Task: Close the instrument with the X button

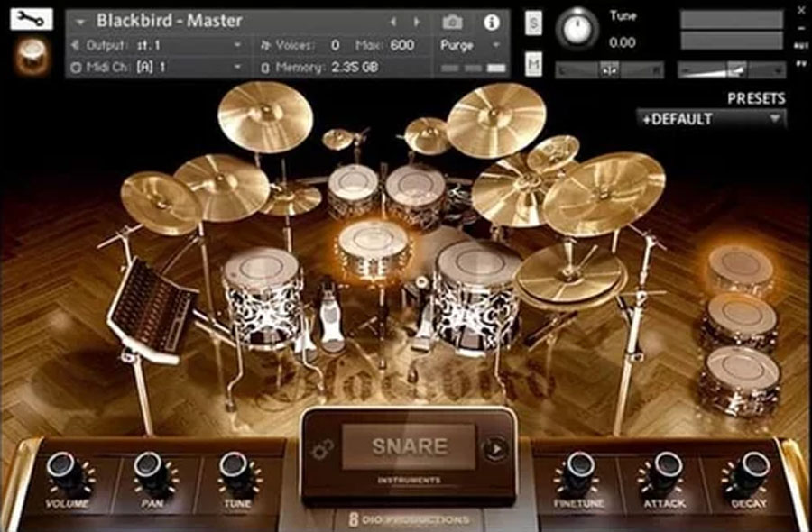Action: [799, 9]
